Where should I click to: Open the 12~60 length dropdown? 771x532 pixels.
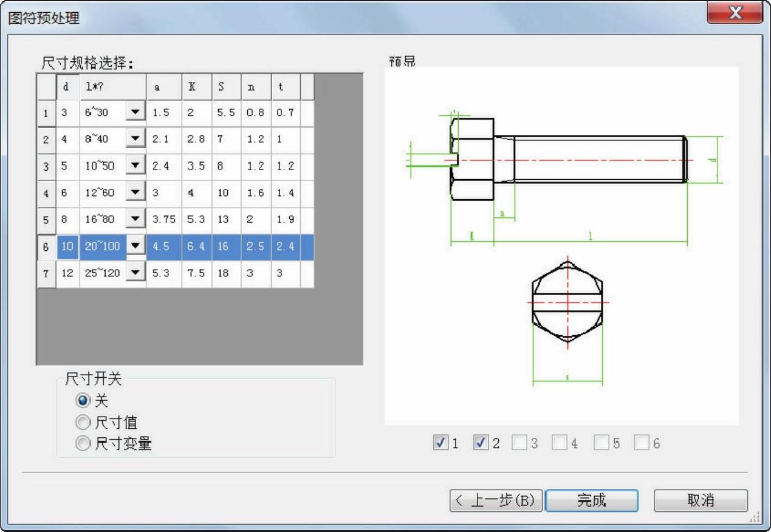135,193
